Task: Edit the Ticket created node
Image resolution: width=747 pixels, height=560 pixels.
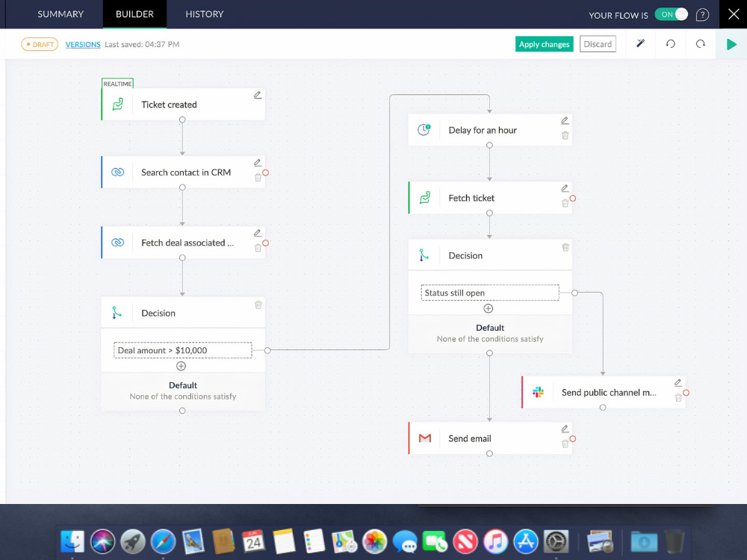Action: (x=258, y=96)
